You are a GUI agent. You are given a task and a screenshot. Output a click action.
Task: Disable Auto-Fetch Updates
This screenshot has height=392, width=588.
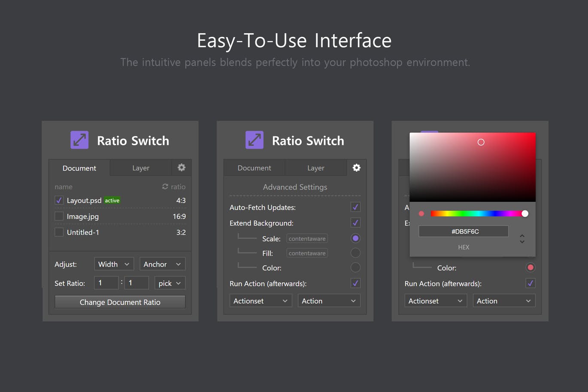click(x=355, y=207)
